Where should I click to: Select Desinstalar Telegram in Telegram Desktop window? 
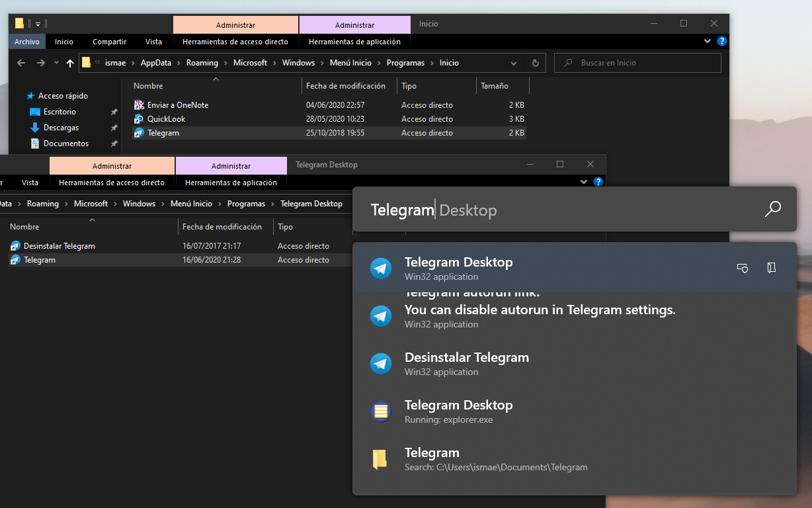(60, 246)
